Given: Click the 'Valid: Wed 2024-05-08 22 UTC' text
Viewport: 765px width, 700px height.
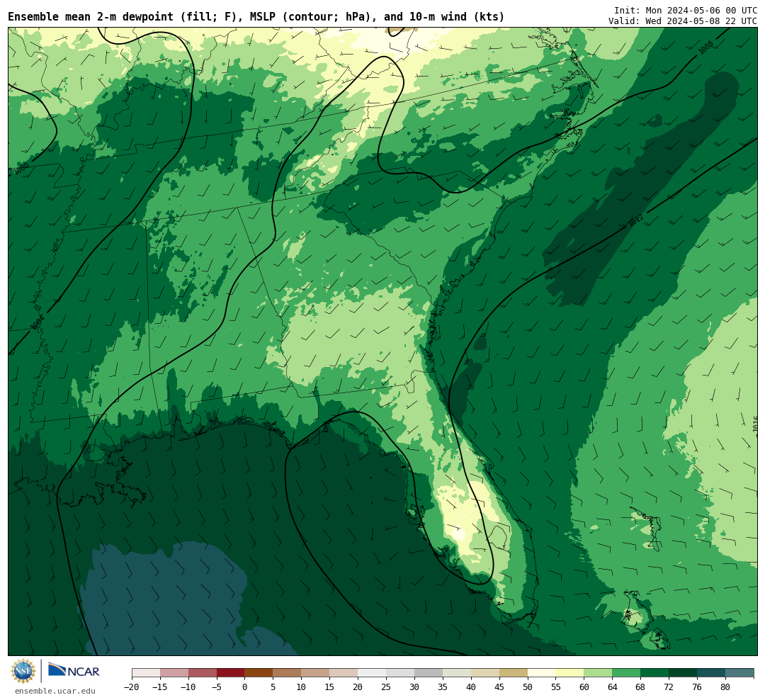Looking at the screenshot, I should [683, 21].
